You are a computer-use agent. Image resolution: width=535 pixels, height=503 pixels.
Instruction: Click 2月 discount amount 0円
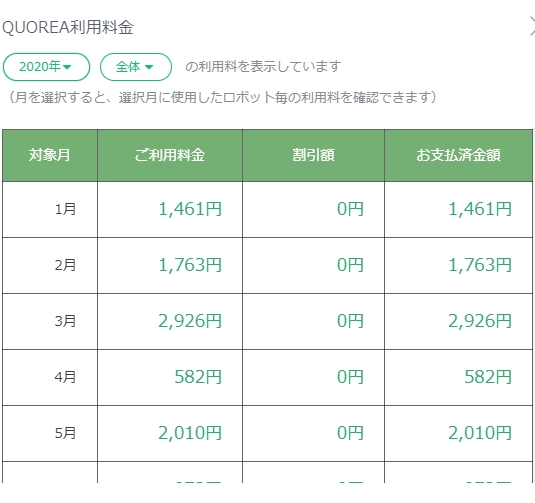click(x=350, y=265)
